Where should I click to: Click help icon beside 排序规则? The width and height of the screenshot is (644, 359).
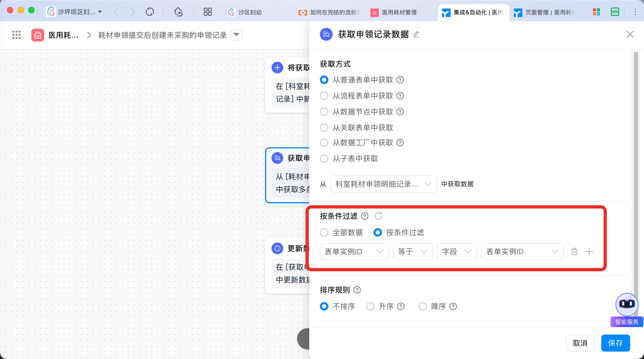pos(357,290)
